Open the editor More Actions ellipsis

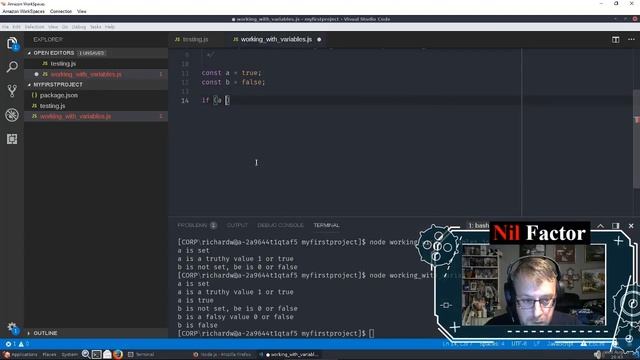631,40
